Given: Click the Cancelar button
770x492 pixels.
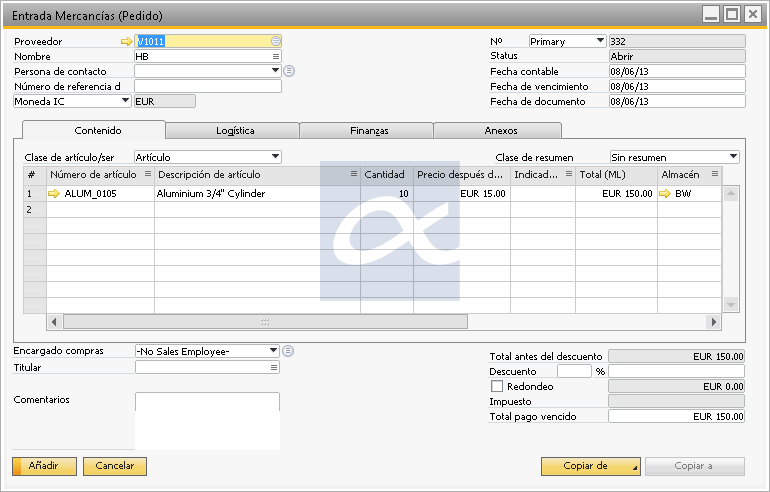Looking at the screenshot, I should pos(115,466).
